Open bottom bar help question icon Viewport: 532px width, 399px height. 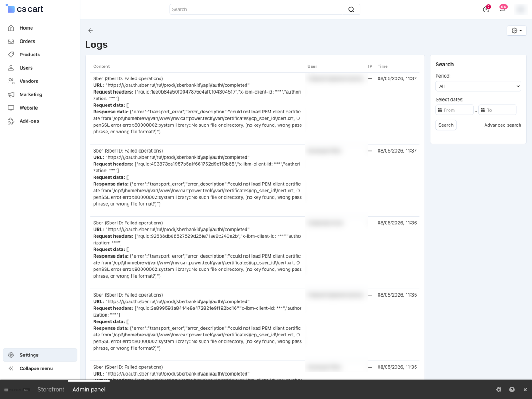point(512,390)
